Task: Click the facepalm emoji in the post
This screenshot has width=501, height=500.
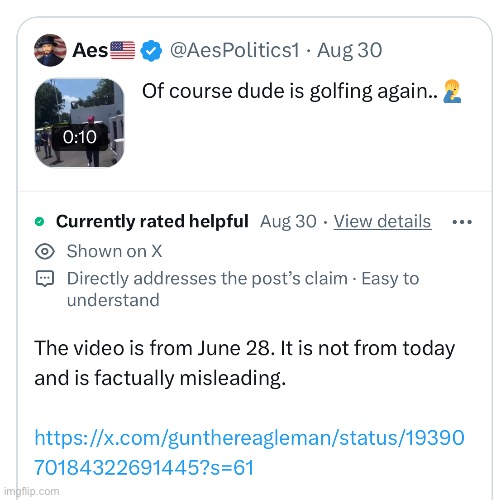Action: (x=452, y=91)
